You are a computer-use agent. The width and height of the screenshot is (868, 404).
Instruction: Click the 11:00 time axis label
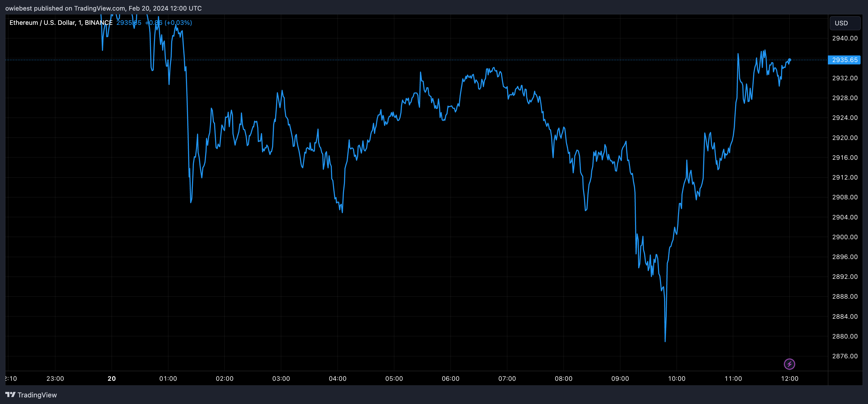[x=733, y=378]
